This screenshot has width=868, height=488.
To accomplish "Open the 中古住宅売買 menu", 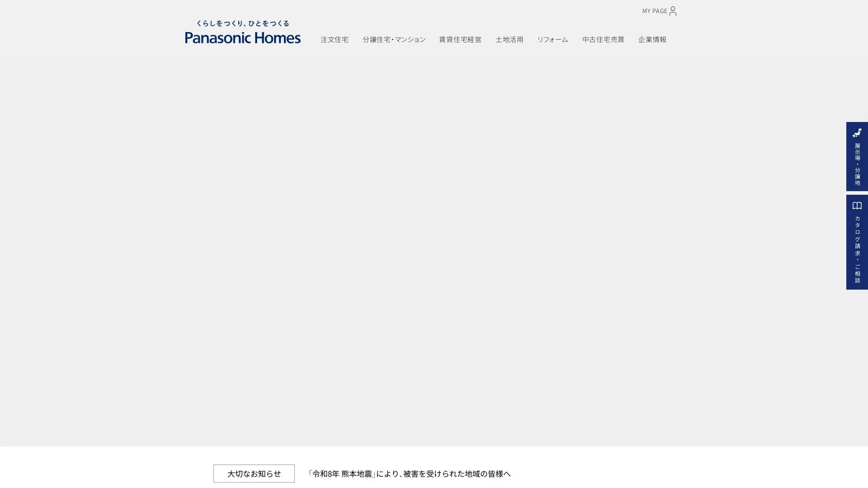I will (603, 40).
